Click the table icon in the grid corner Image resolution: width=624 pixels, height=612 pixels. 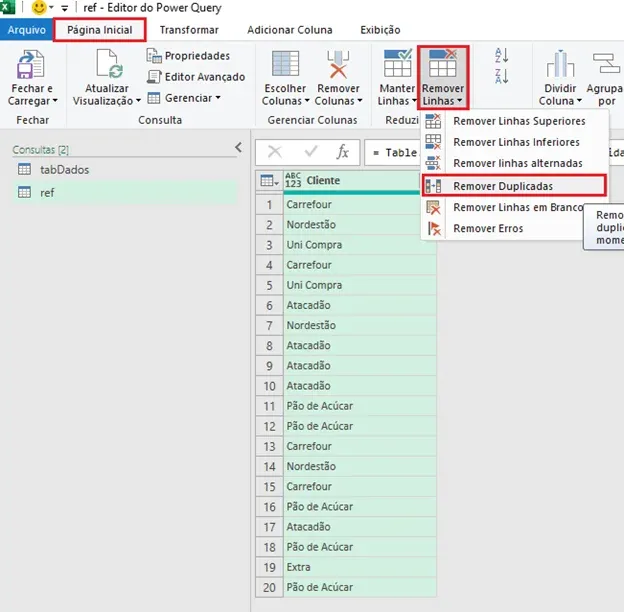(269, 181)
